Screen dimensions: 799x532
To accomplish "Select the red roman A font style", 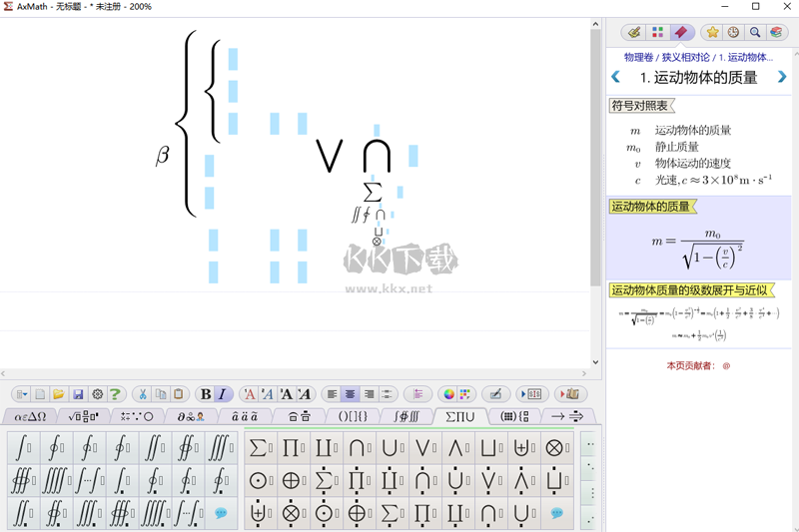I will (250, 394).
